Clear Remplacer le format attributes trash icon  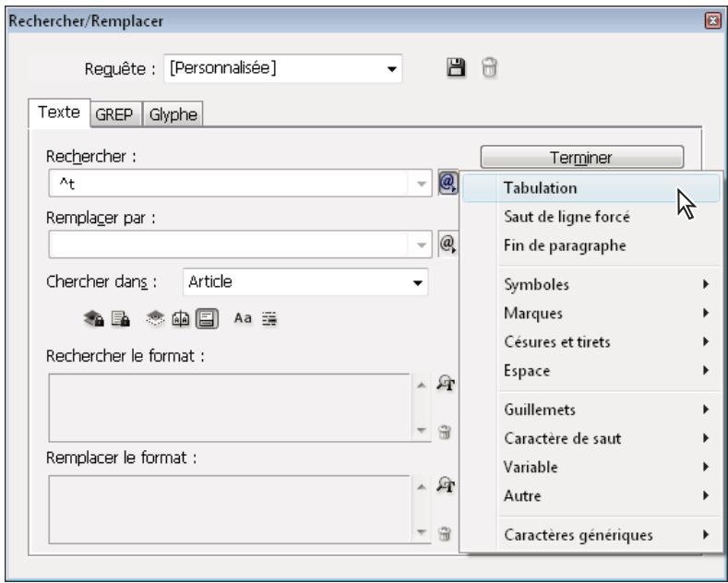pyautogui.click(x=445, y=533)
